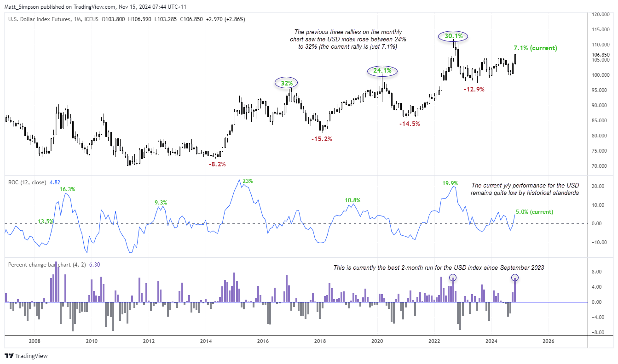
Task: Click the 9.3% ROC peak label
Action: pyautogui.click(x=161, y=202)
